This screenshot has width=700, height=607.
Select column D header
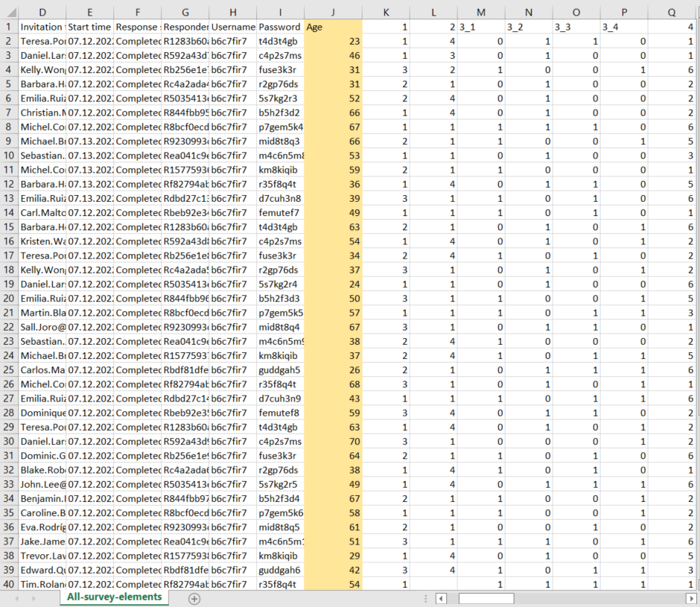click(x=42, y=11)
